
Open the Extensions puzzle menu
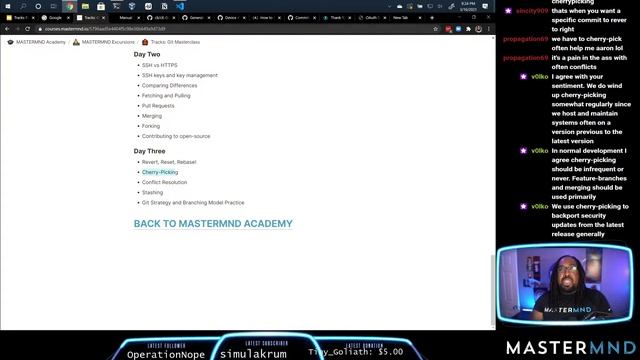468,29
